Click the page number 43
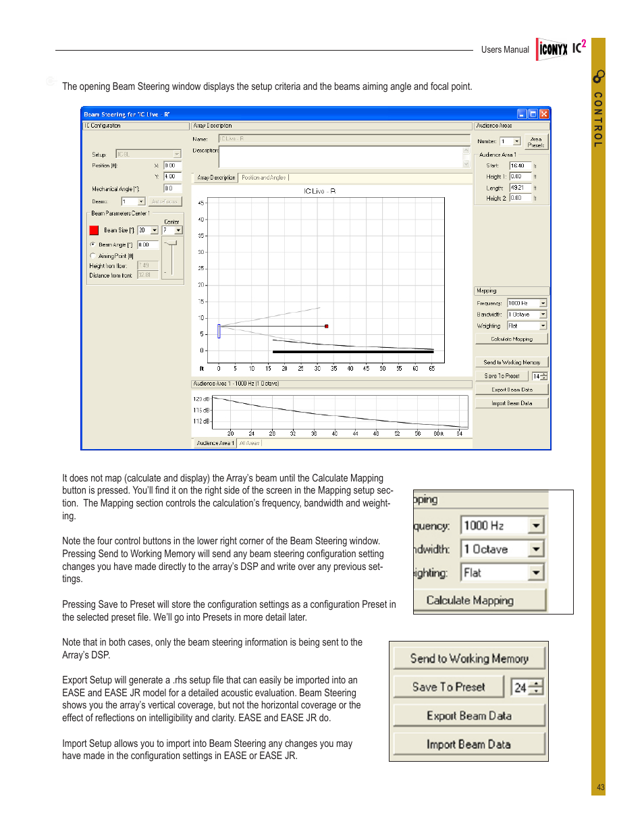 pos(600,787)
